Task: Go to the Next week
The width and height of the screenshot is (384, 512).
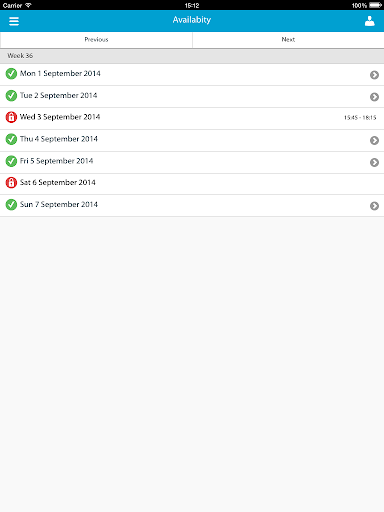Action: tap(288, 40)
